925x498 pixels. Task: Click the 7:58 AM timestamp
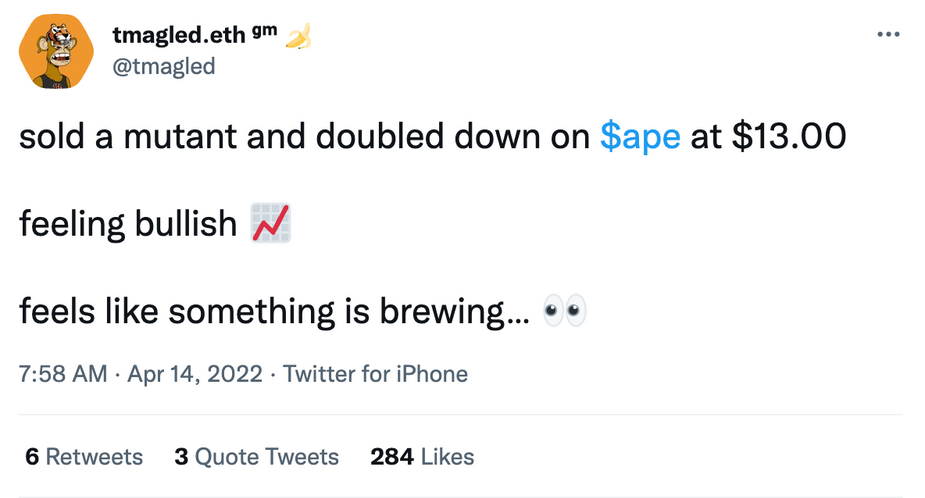coord(63,374)
